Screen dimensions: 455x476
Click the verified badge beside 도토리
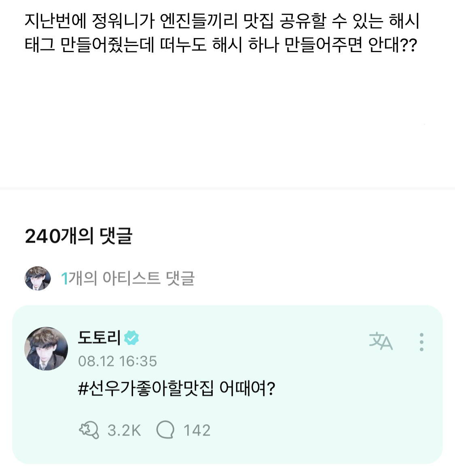131,338
